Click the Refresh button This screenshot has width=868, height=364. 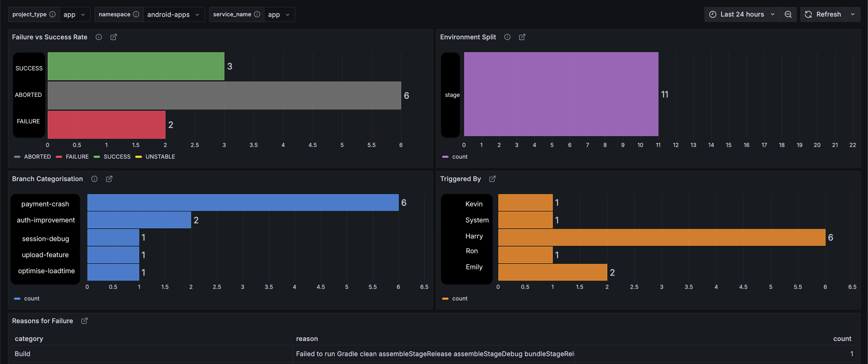click(823, 14)
